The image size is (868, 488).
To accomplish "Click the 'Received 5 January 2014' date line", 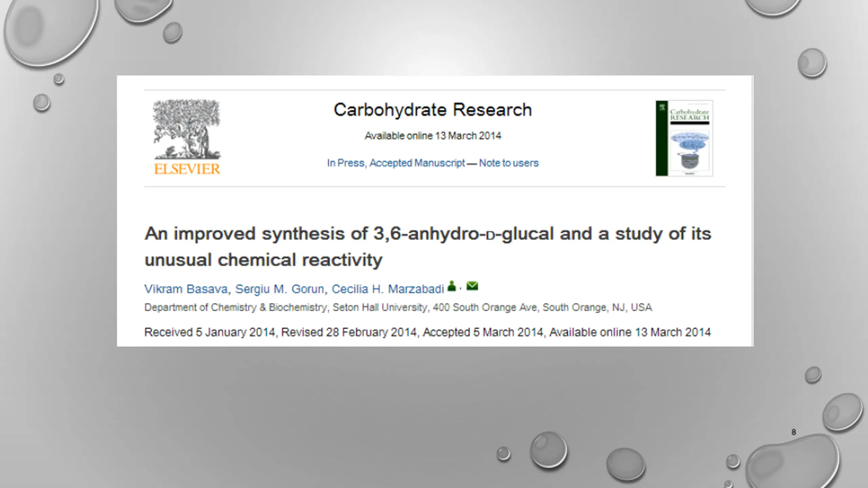I will coord(428,332).
